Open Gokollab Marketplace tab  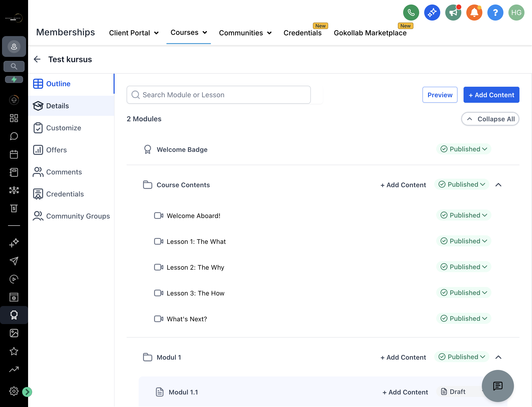[370, 33]
